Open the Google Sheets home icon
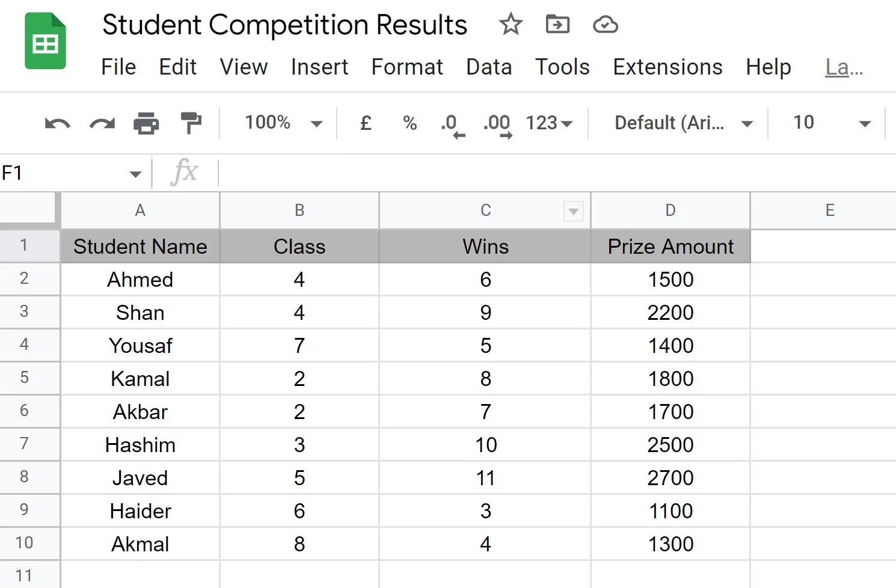Viewport: 896px width, 588px height. (45, 41)
